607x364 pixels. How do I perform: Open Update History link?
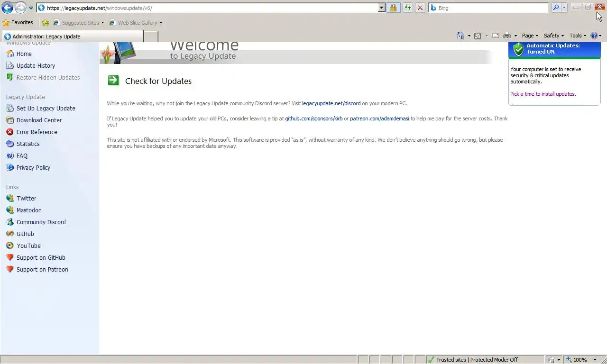point(36,65)
